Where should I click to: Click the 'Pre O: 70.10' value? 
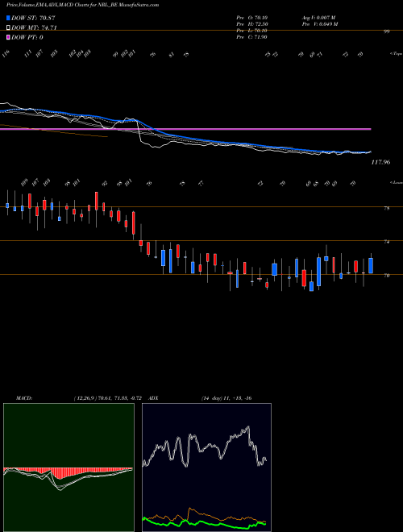tap(252, 18)
